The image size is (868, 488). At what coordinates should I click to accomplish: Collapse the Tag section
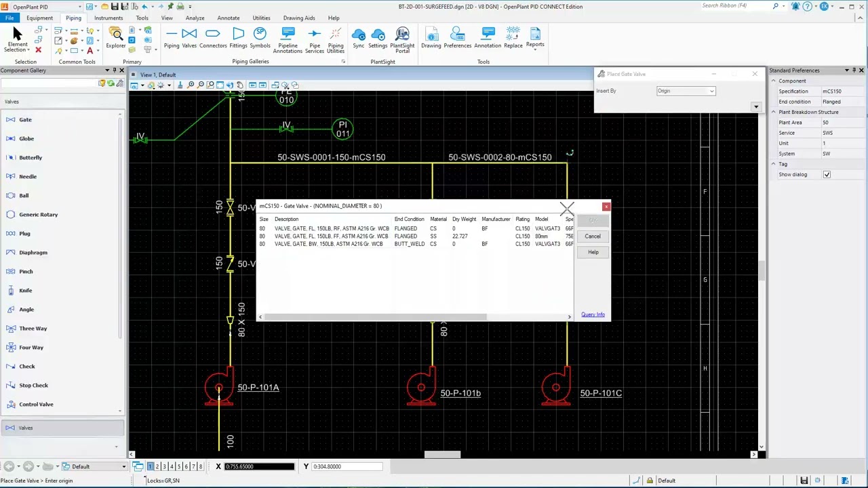773,164
